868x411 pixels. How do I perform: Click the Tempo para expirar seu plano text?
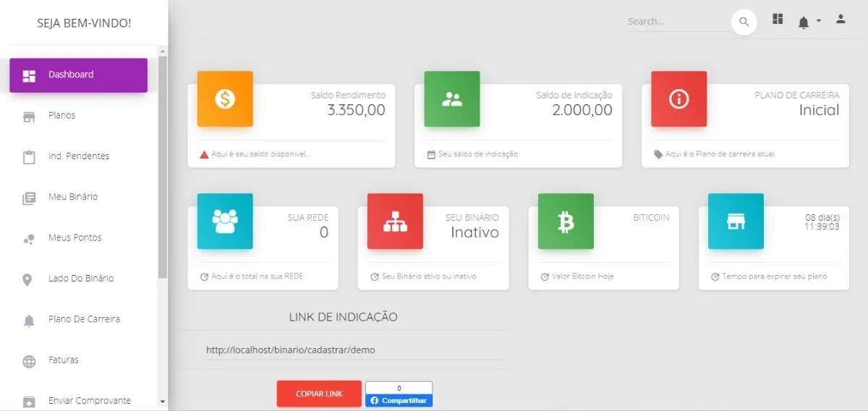pyautogui.click(x=774, y=276)
